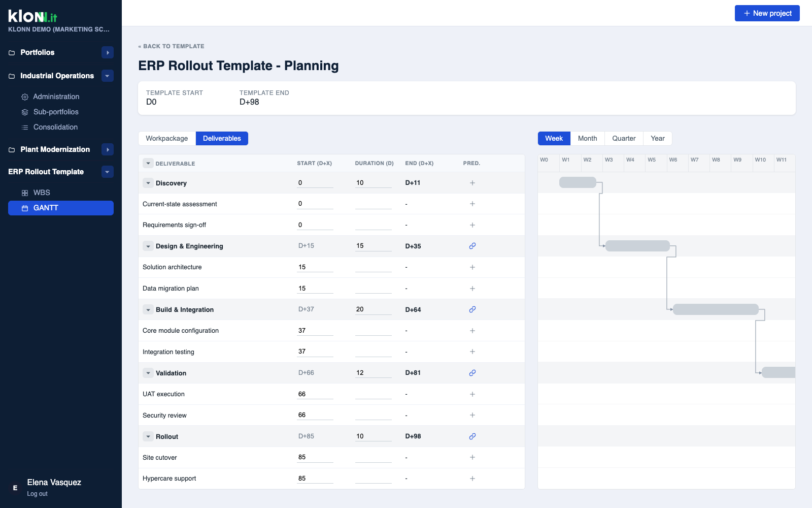This screenshot has width=812, height=508.
Task: Add predecessor for Solution architecture
Action: [472, 267]
